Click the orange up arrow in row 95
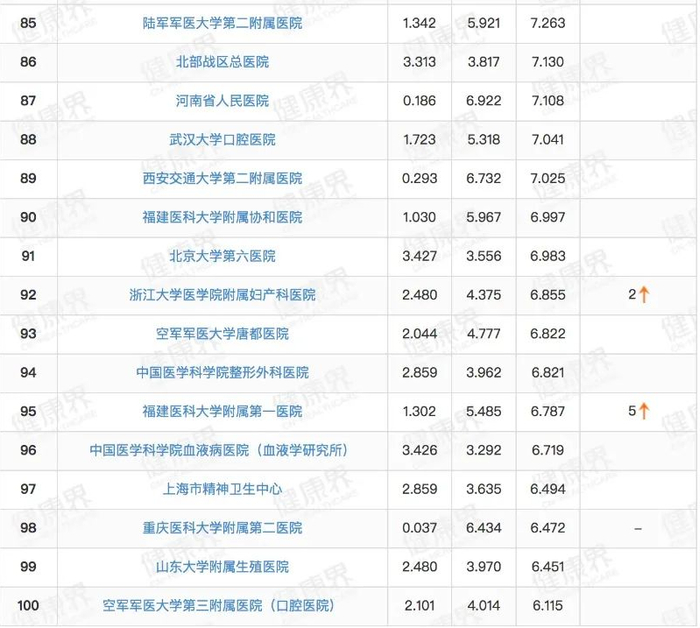The image size is (700, 628). tap(644, 411)
